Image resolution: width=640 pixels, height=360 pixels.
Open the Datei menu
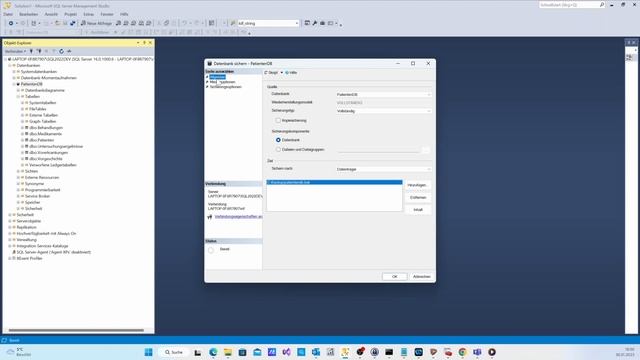click(x=8, y=14)
